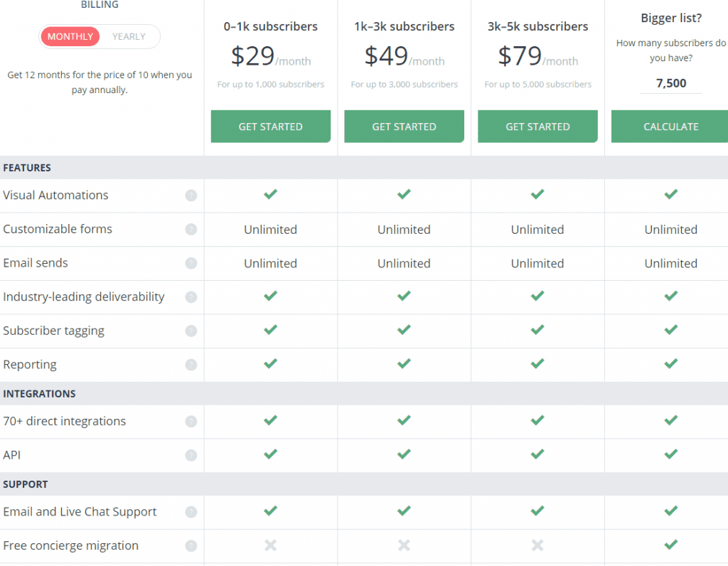
Task: Open the Email and Live Chat Support tooltip
Action: pyautogui.click(x=191, y=511)
